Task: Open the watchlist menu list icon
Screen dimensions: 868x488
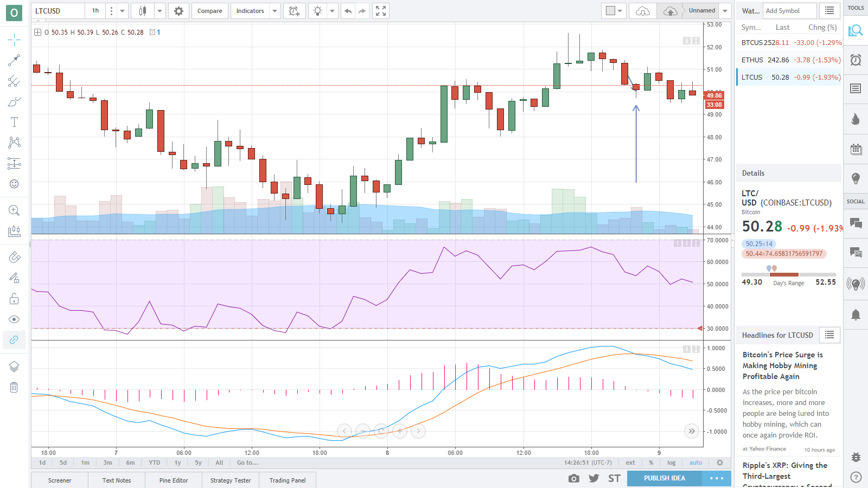Action: 829,11
